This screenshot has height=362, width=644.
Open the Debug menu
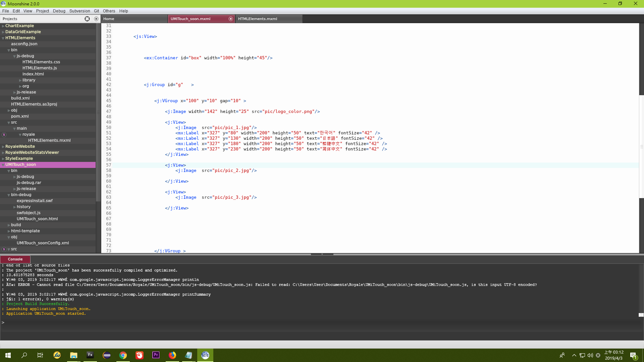pyautogui.click(x=59, y=11)
